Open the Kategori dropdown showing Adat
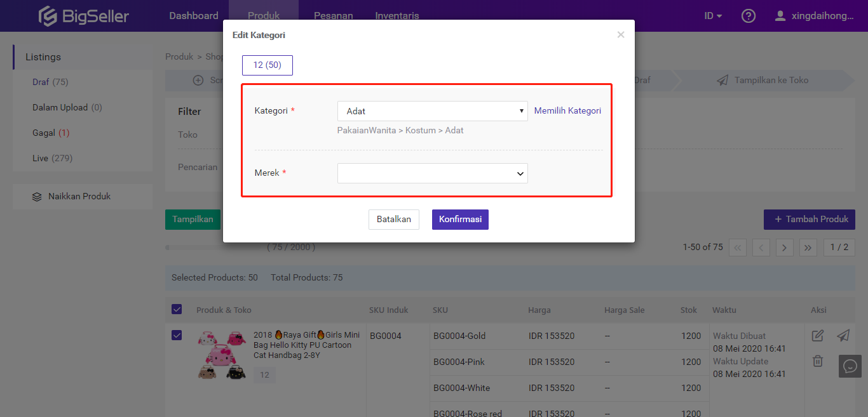The image size is (868, 417). coord(432,111)
